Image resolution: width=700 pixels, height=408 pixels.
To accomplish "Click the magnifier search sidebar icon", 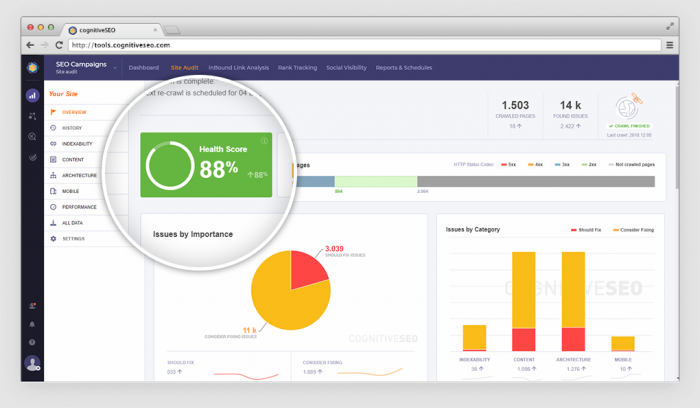I will 32,137.
